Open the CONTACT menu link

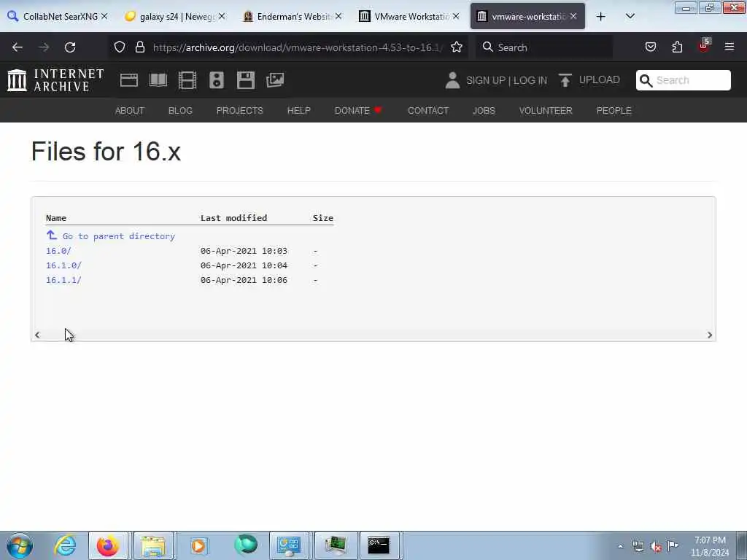(428, 111)
